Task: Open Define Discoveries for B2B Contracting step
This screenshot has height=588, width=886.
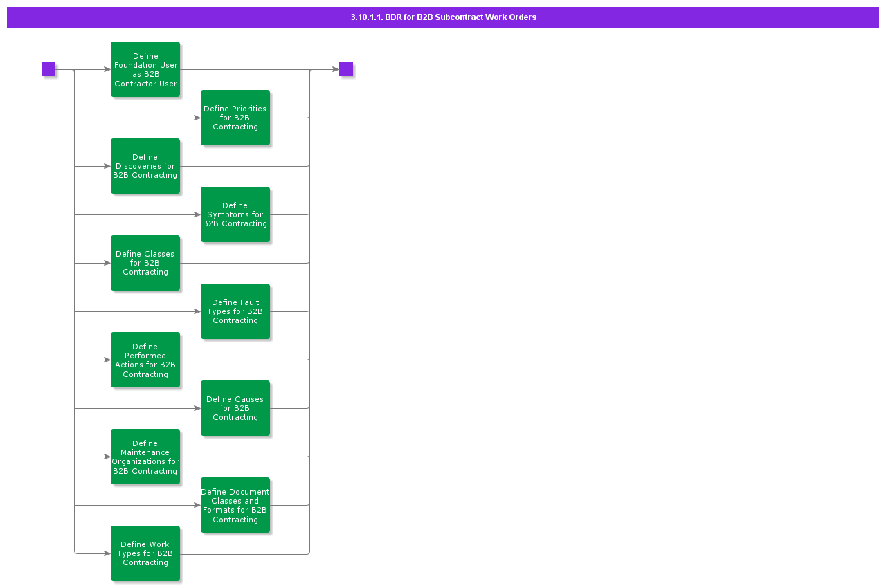Action: coord(145,166)
